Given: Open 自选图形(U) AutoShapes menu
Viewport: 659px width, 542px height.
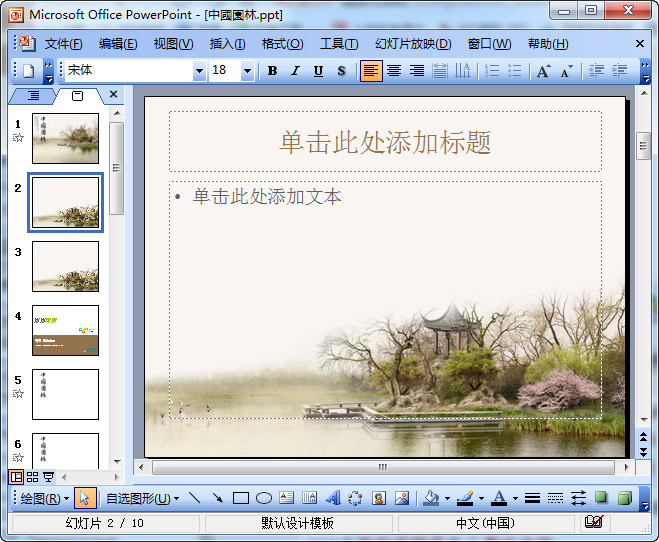Looking at the screenshot, I should 142,498.
